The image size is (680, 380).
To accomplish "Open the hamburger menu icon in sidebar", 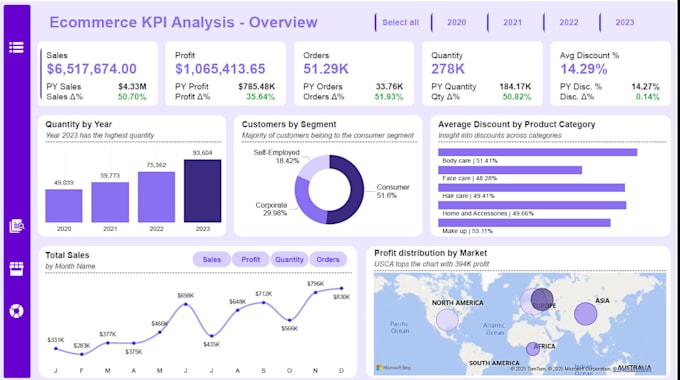I will 16,47.
